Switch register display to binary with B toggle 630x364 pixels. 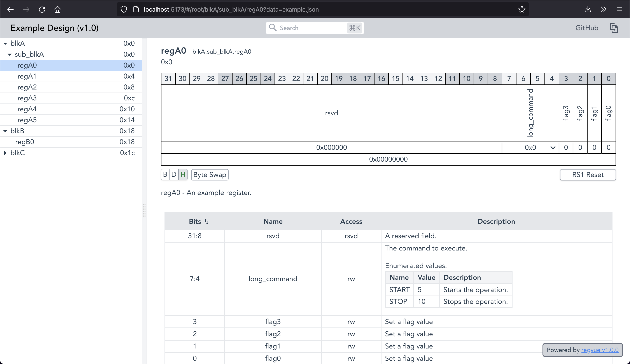(x=165, y=175)
